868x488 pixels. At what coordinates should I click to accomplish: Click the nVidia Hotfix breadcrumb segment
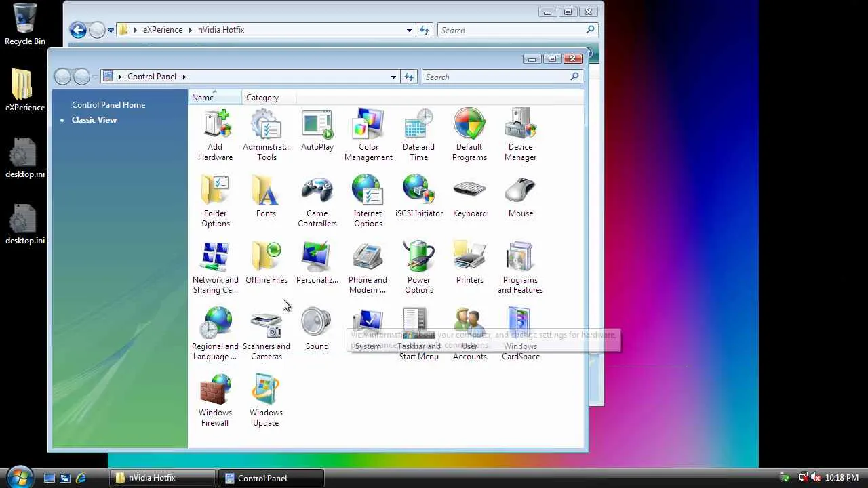tap(221, 30)
